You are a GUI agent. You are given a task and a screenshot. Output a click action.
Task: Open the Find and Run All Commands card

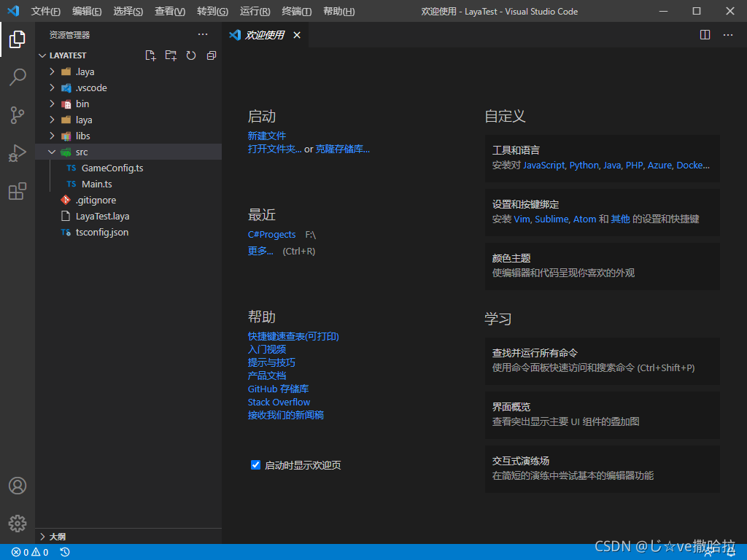pos(602,361)
